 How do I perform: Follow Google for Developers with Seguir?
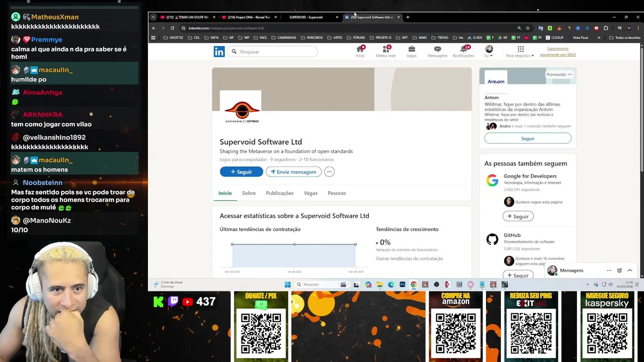(518, 216)
